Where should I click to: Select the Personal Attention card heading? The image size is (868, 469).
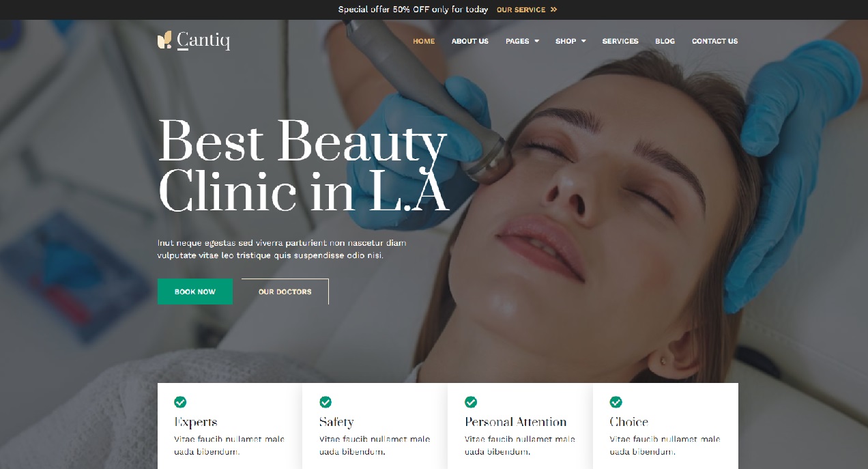(516, 422)
